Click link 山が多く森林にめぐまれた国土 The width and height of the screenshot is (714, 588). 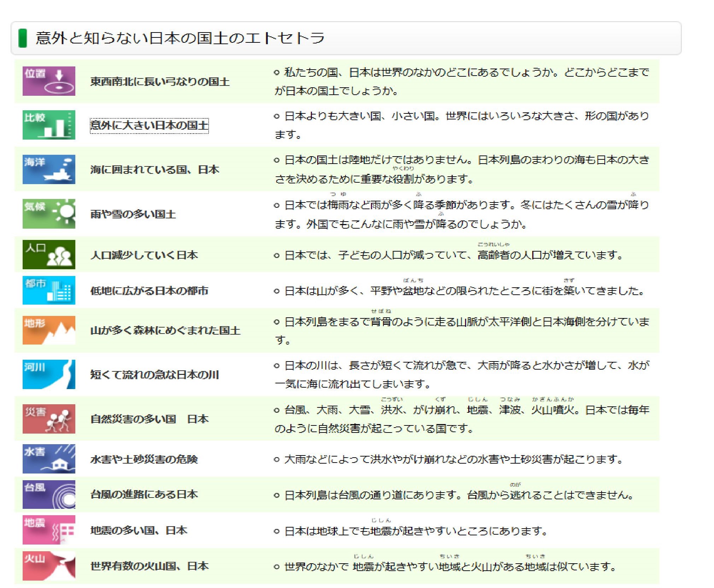coord(165,330)
